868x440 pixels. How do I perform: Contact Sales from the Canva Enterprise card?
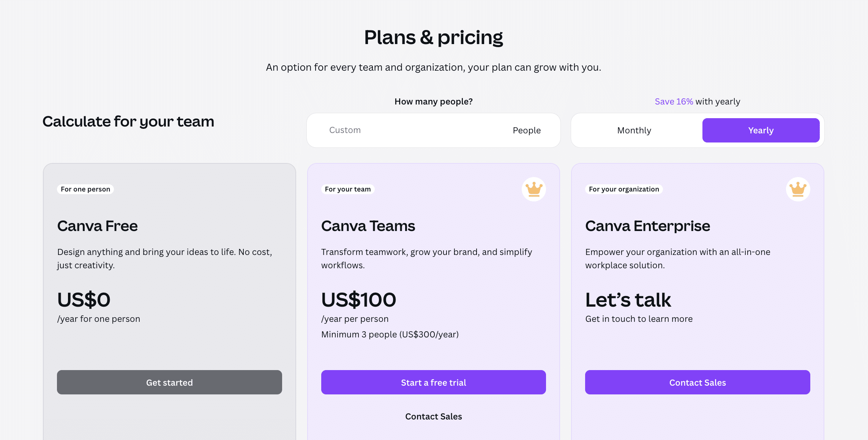click(698, 382)
